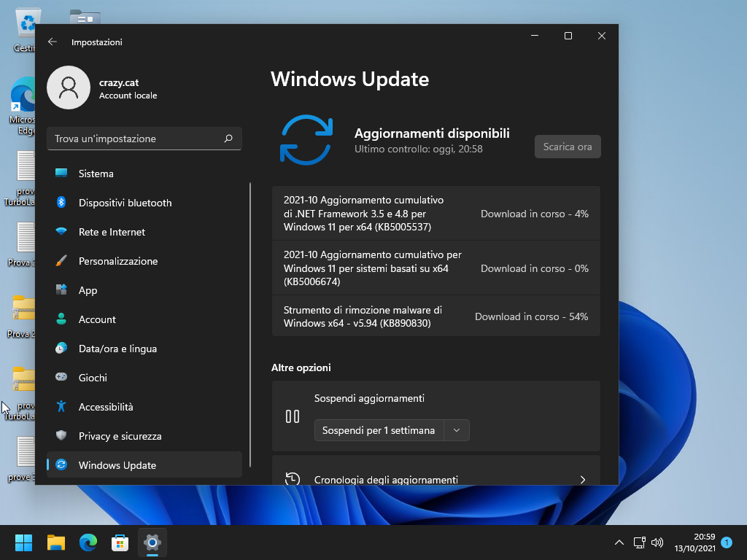Click the Personalizzazione brush icon
747x560 pixels.
click(x=61, y=261)
